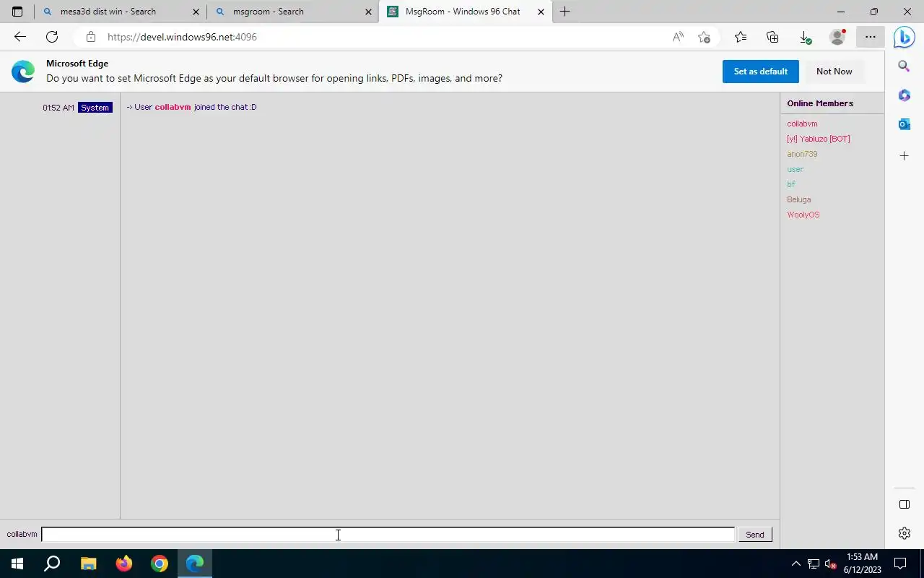Select member collabvm in Online Members

coord(802,124)
